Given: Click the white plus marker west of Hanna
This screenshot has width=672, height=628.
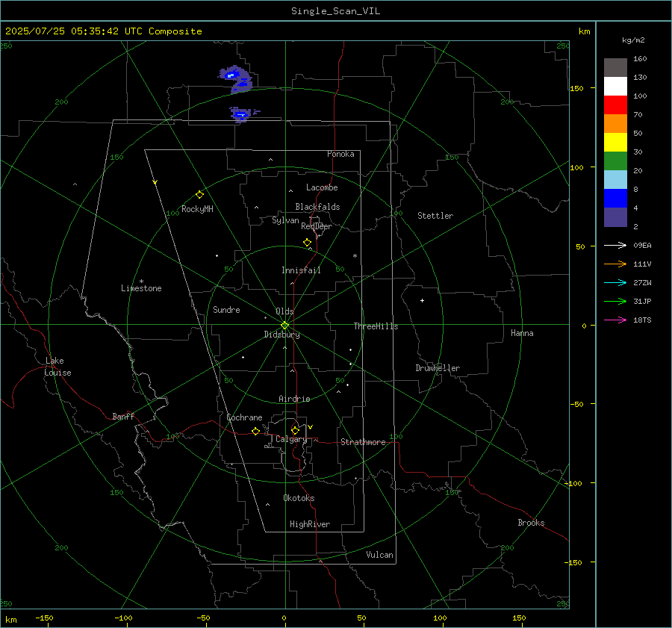Looking at the screenshot, I should click(x=422, y=300).
